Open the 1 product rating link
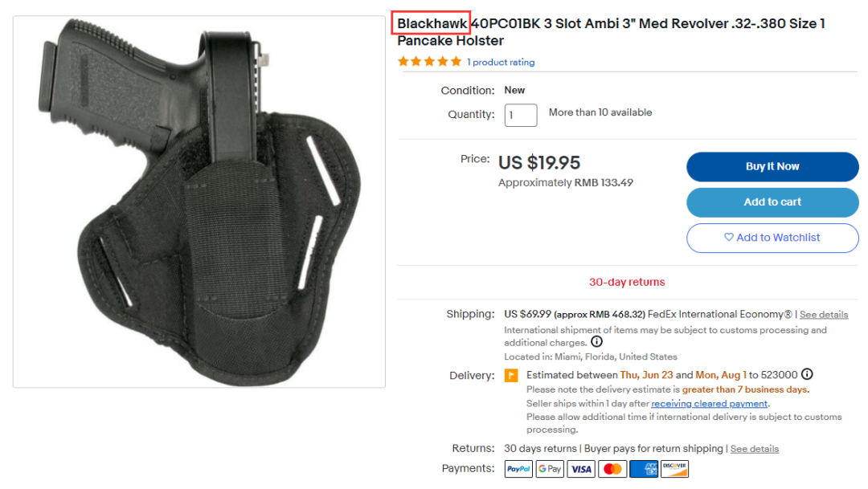 coord(501,63)
